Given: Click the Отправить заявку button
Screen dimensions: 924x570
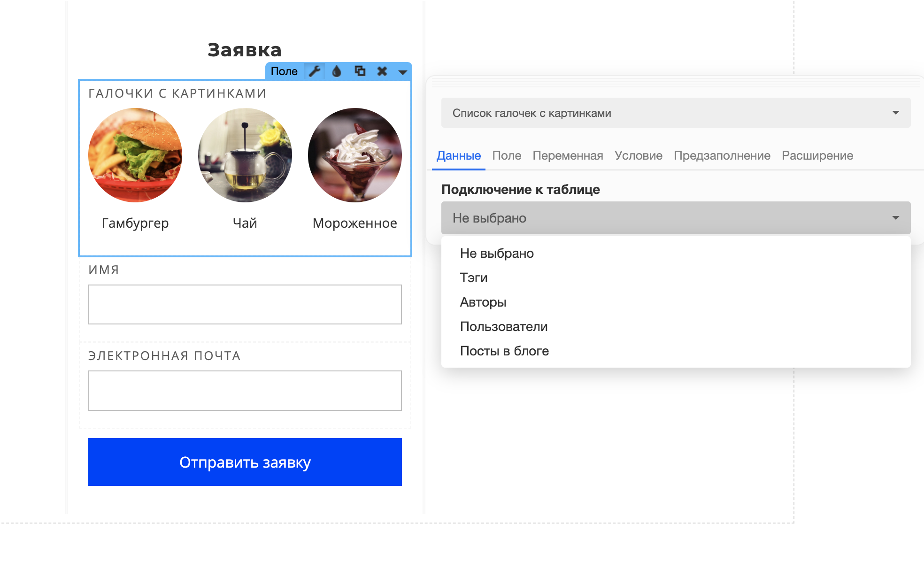Looking at the screenshot, I should [x=245, y=462].
